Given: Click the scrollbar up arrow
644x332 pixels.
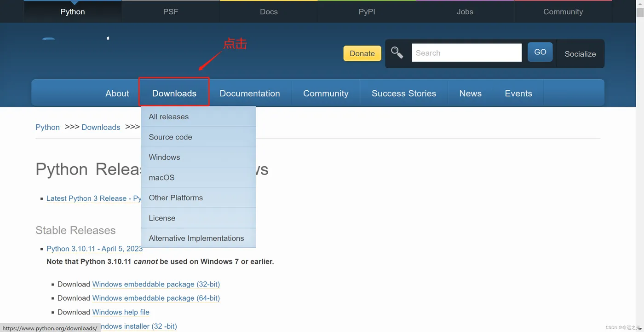Looking at the screenshot, I should [640, 4].
